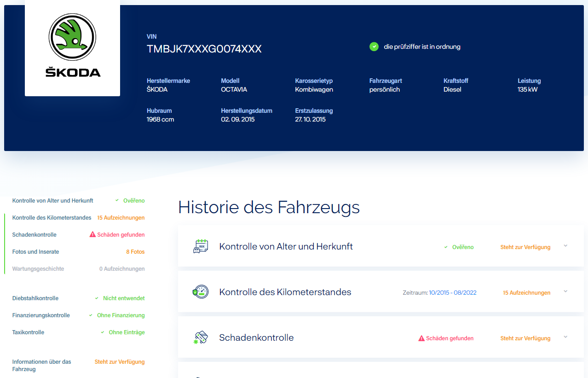Open sidebar item Schadenkontrolle
Image resolution: width=588 pixels, height=378 pixels.
[x=35, y=235]
